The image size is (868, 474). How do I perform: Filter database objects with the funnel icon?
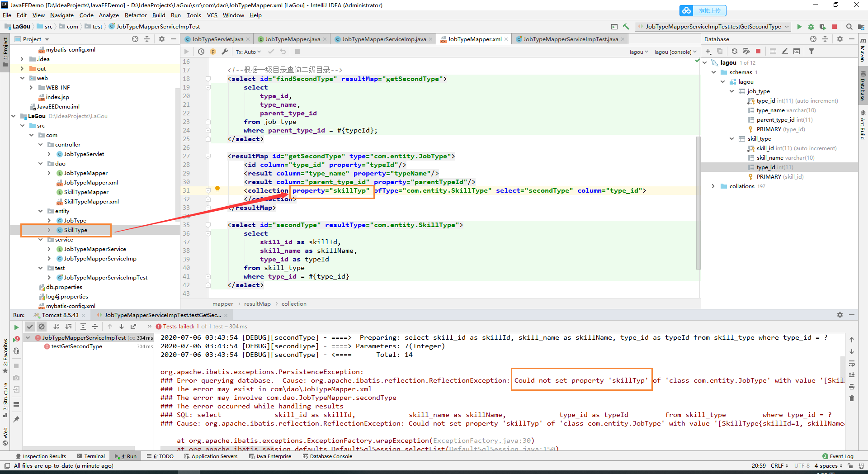812,51
